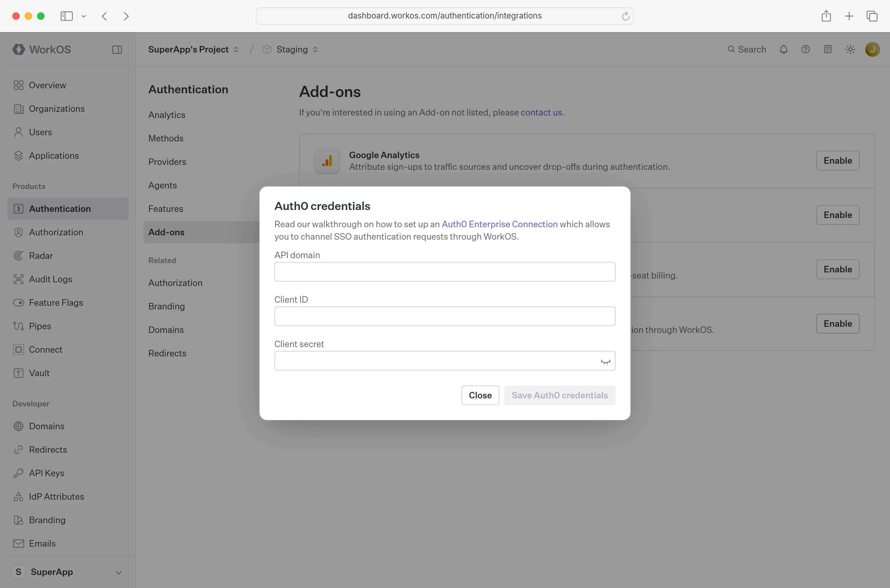
Task: Click the Vault icon in sidebar
Action: click(x=18, y=373)
